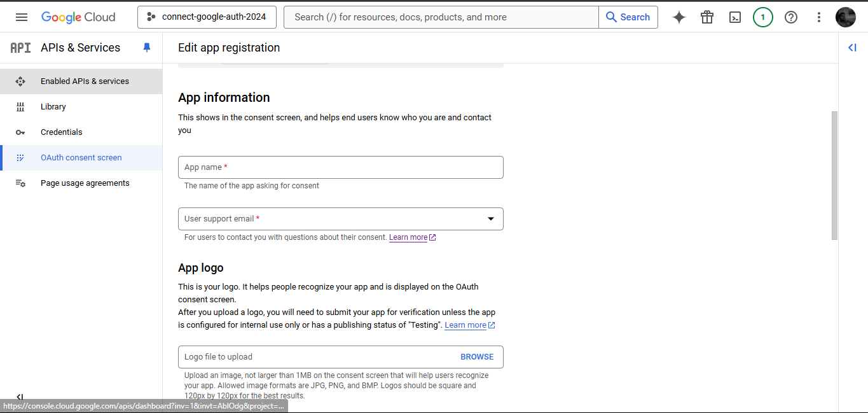This screenshot has height=413, width=868.
Task: Collapse the right panel with chevron toggle
Action: click(x=852, y=47)
